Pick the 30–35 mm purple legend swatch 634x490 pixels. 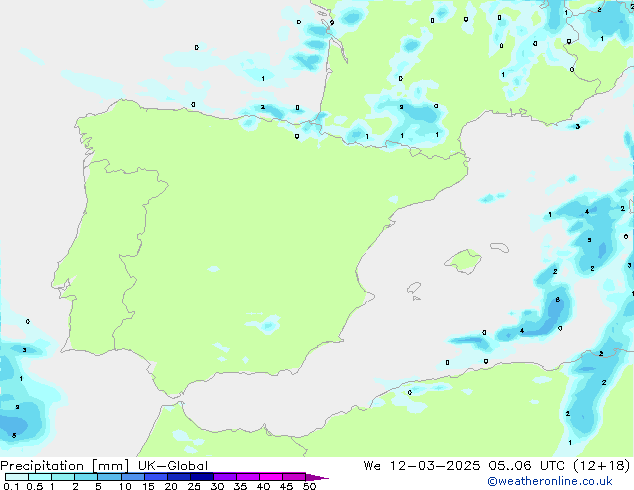(224, 477)
